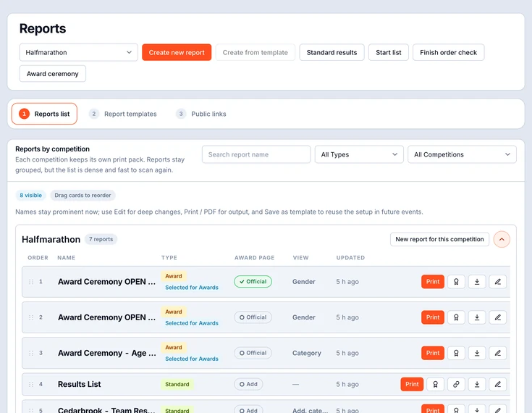This screenshot has width=532, height=413.
Task: Print the row 2 report
Action: (x=433, y=317)
